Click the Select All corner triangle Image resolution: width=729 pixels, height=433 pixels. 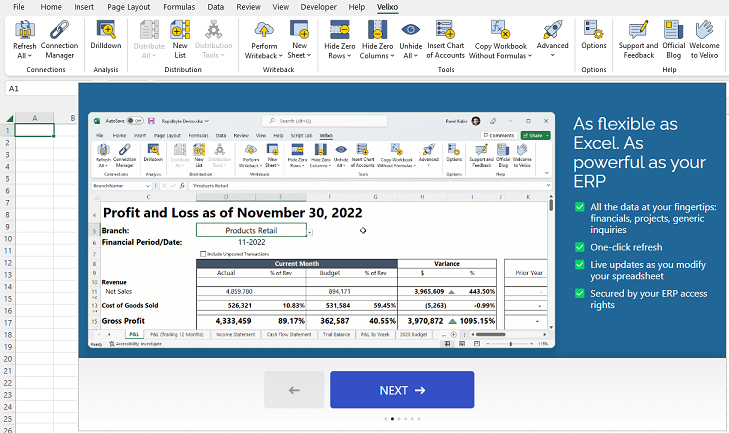10,118
